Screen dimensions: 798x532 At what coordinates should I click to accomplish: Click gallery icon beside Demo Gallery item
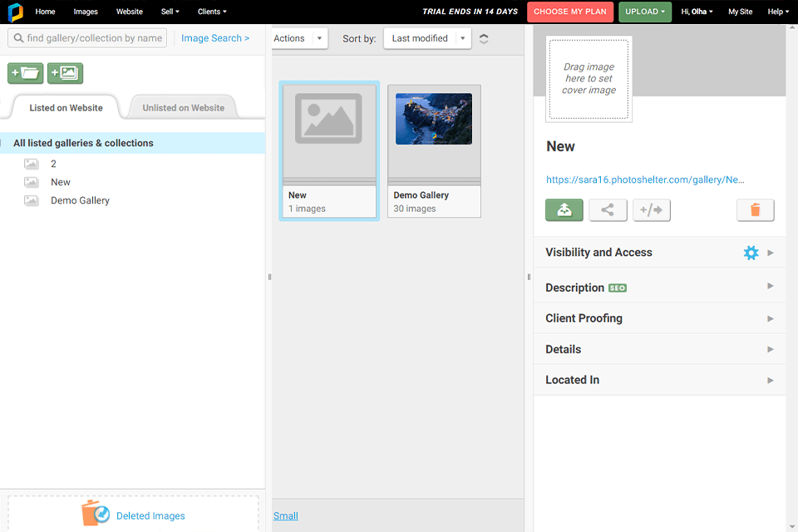[32, 200]
